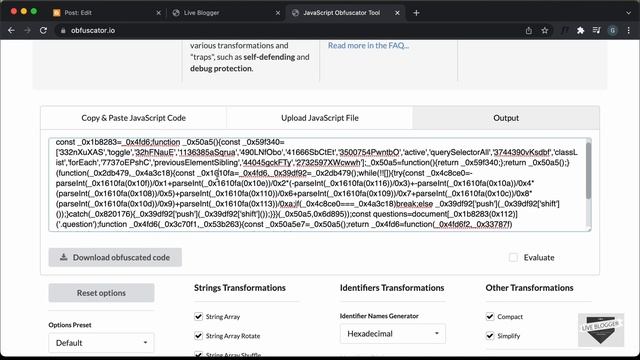
Task: Open the Upload JavaScript File tab
Action: (320, 118)
